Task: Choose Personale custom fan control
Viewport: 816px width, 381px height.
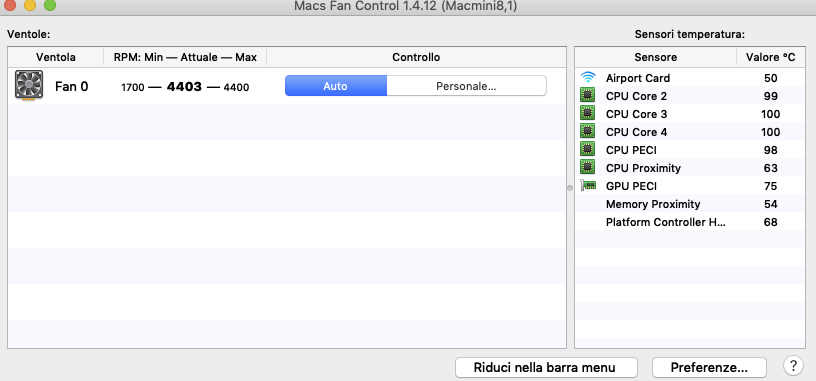Action: tap(466, 86)
